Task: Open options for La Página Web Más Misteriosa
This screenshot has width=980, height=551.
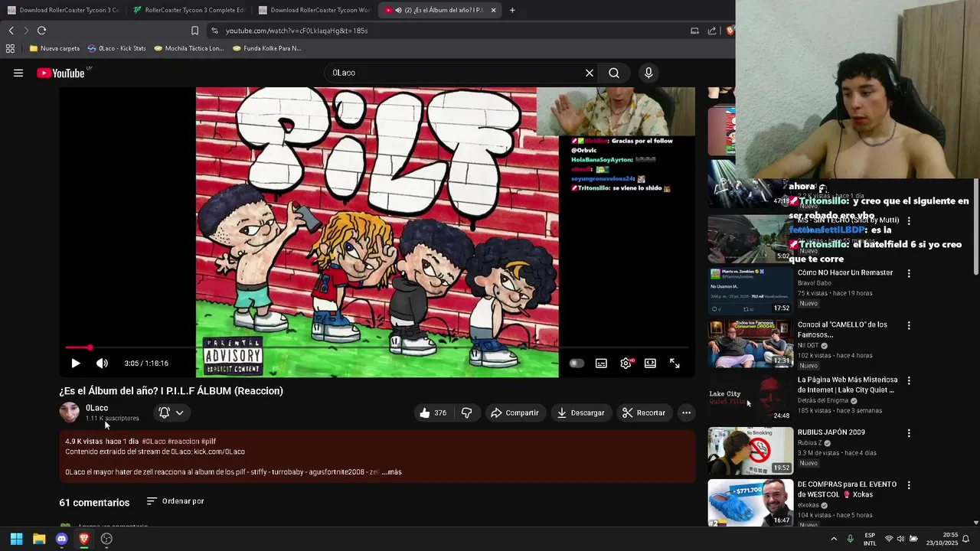Action: (909, 380)
